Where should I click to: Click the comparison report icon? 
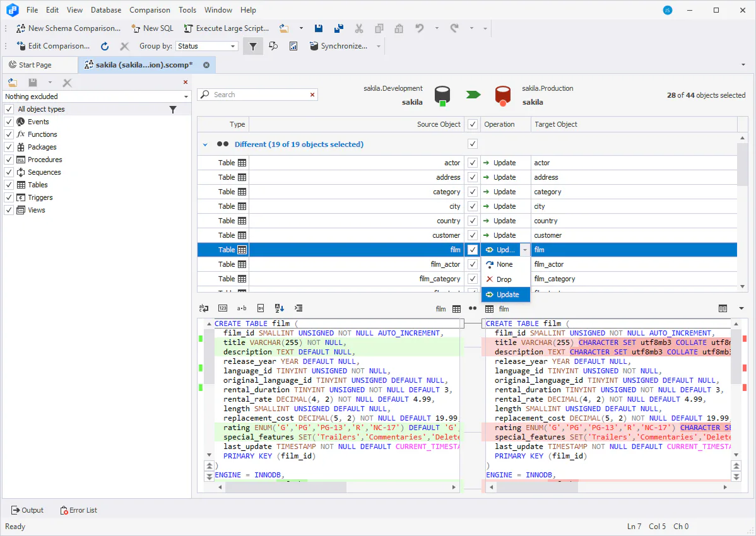[293, 46]
